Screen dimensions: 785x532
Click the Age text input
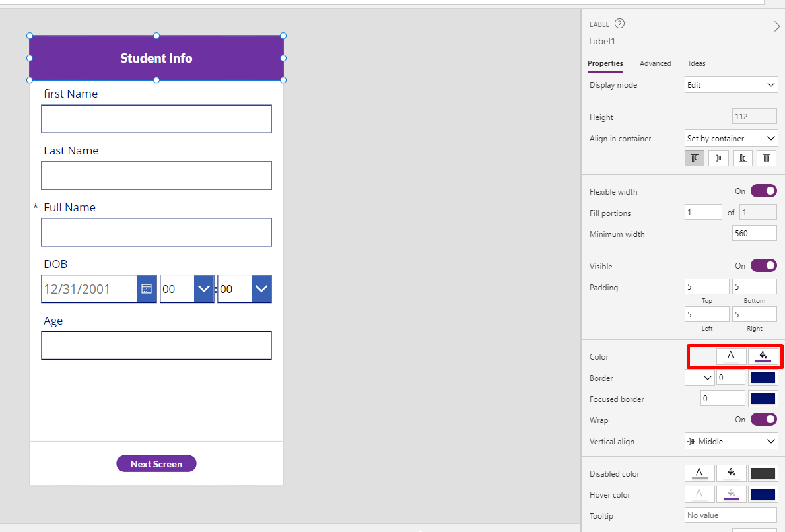[156, 345]
